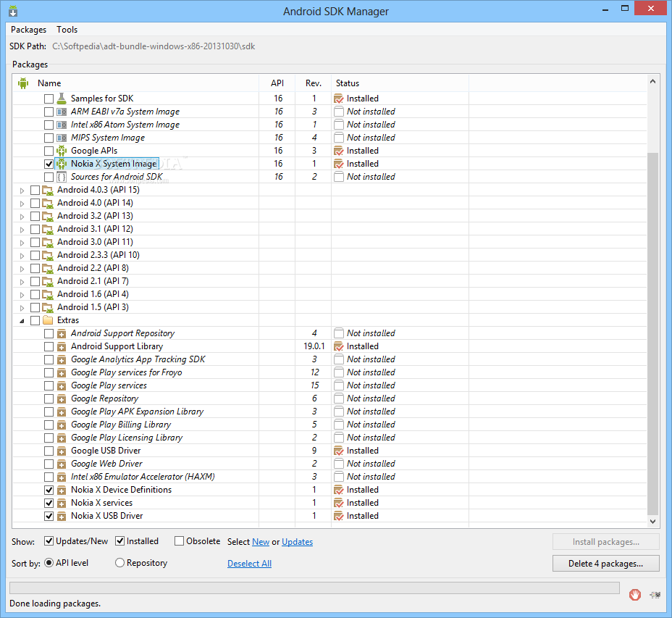Expand the Android 2.2 (API 8) node
This screenshot has height=618, width=672.
pyautogui.click(x=22, y=269)
